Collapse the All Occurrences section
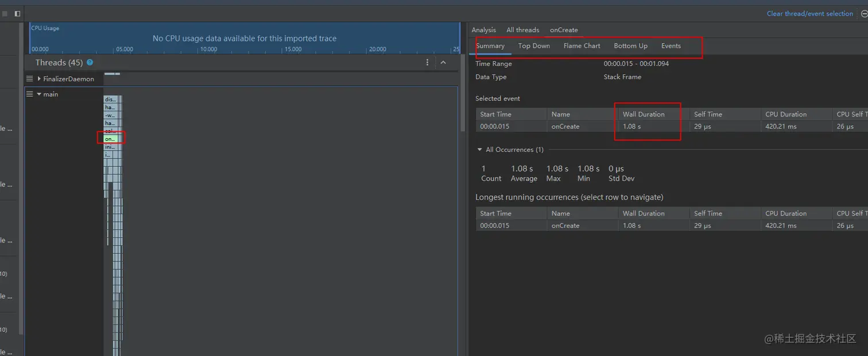 click(x=480, y=150)
